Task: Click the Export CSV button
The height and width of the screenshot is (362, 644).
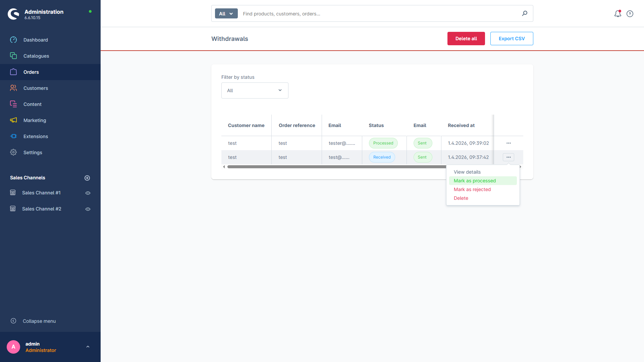Action: point(512,39)
